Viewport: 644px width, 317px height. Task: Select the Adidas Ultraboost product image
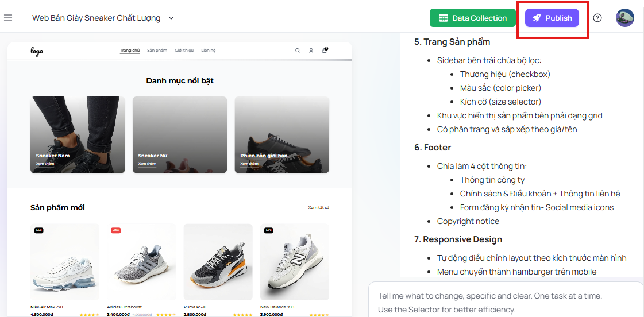pyautogui.click(x=141, y=261)
